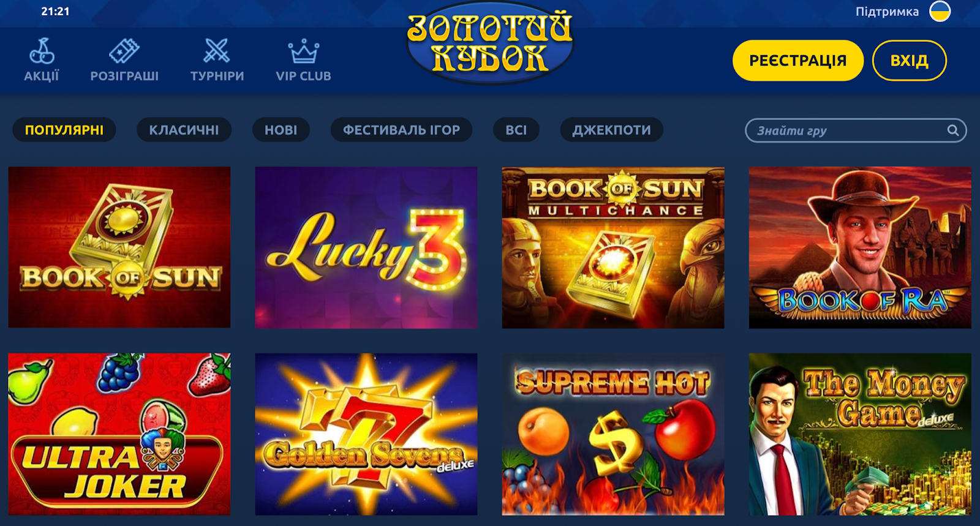
Task: Open The Money Game deluxe thumbnail
Action: point(860,434)
